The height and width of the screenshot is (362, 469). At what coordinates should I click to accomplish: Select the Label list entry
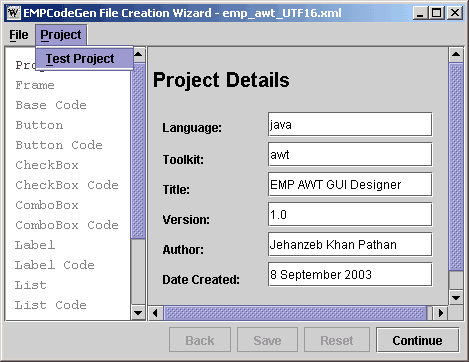tap(35, 245)
